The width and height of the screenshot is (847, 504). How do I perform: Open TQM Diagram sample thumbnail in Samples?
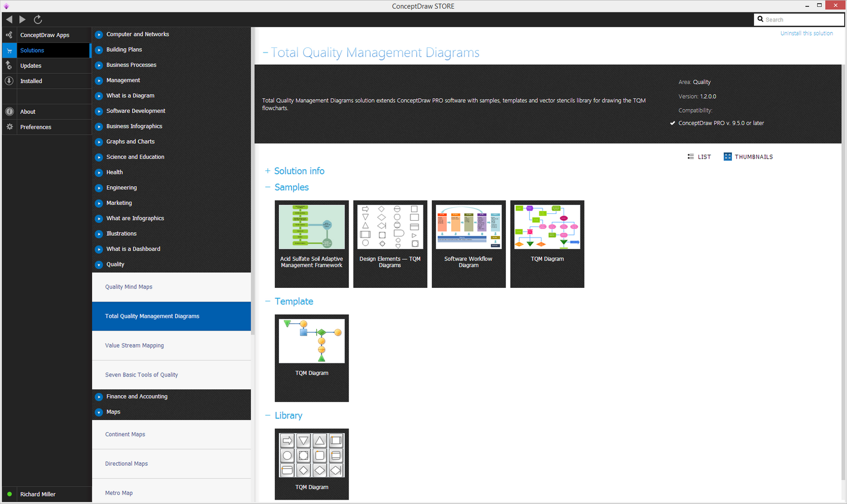pyautogui.click(x=547, y=244)
